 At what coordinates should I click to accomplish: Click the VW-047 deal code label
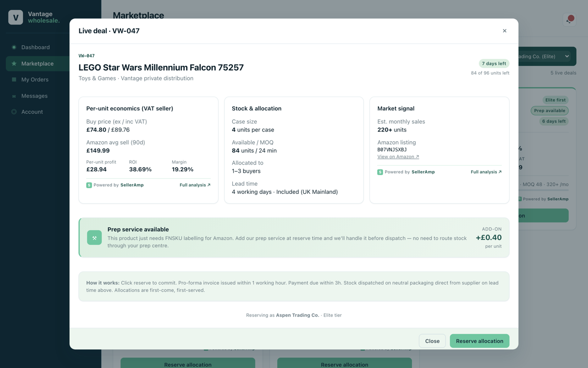(x=87, y=56)
